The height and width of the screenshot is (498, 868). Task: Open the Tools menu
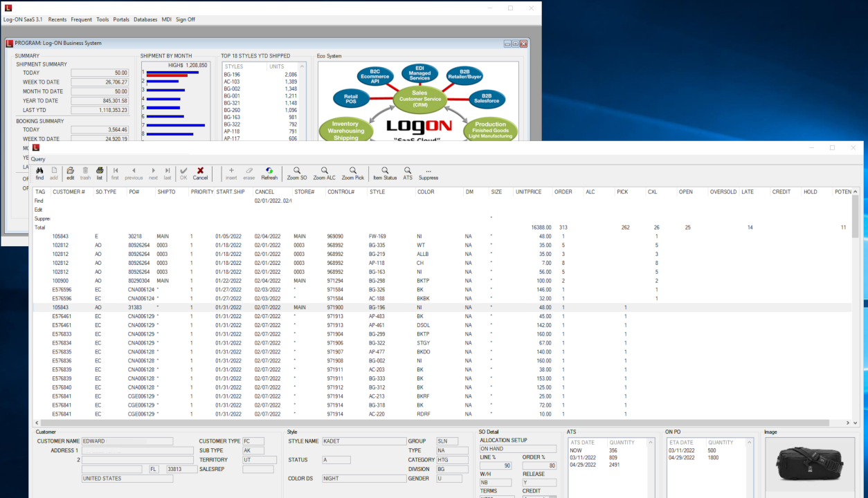102,19
